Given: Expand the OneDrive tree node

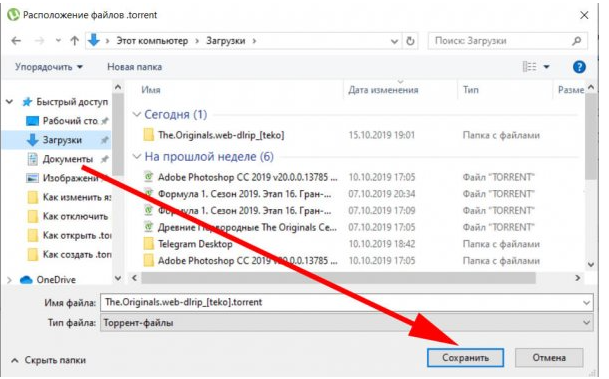Looking at the screenshot, I should click(x=10, y=280).
